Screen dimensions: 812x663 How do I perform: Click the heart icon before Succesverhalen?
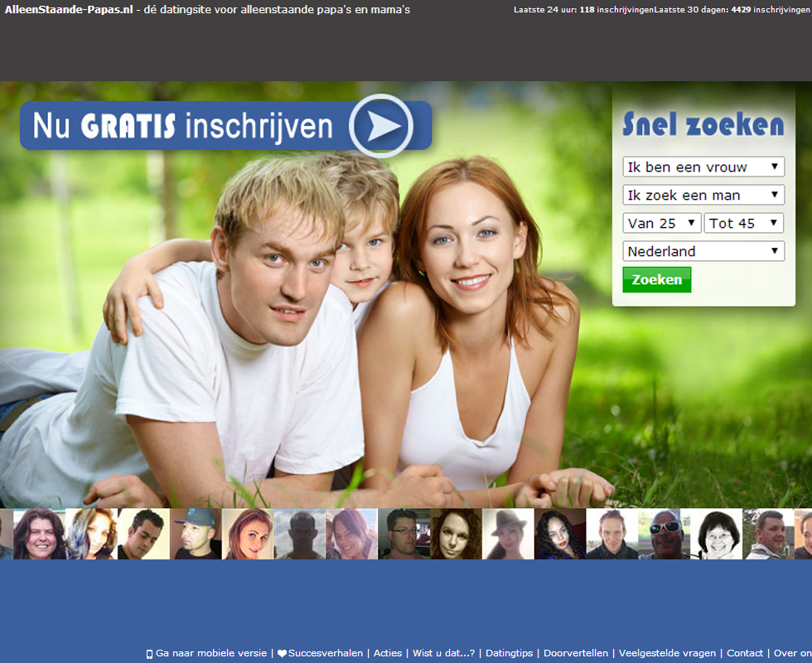point(282,654)
